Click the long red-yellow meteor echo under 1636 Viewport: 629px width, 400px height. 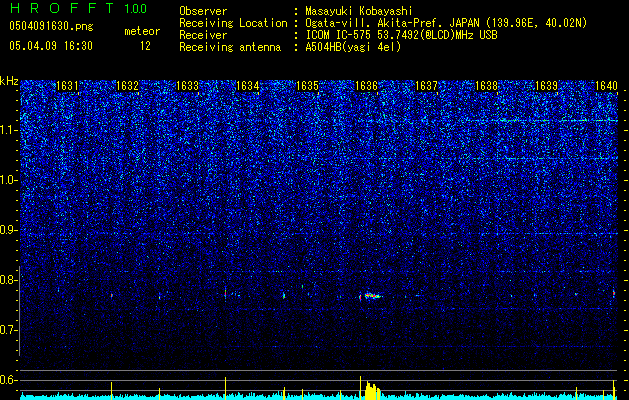click(x=372, y=296)
